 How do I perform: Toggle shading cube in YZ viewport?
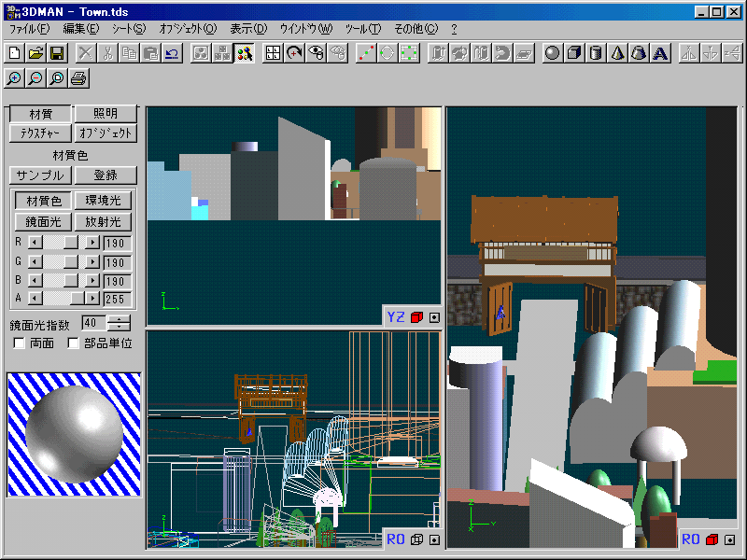coord(416,317)
